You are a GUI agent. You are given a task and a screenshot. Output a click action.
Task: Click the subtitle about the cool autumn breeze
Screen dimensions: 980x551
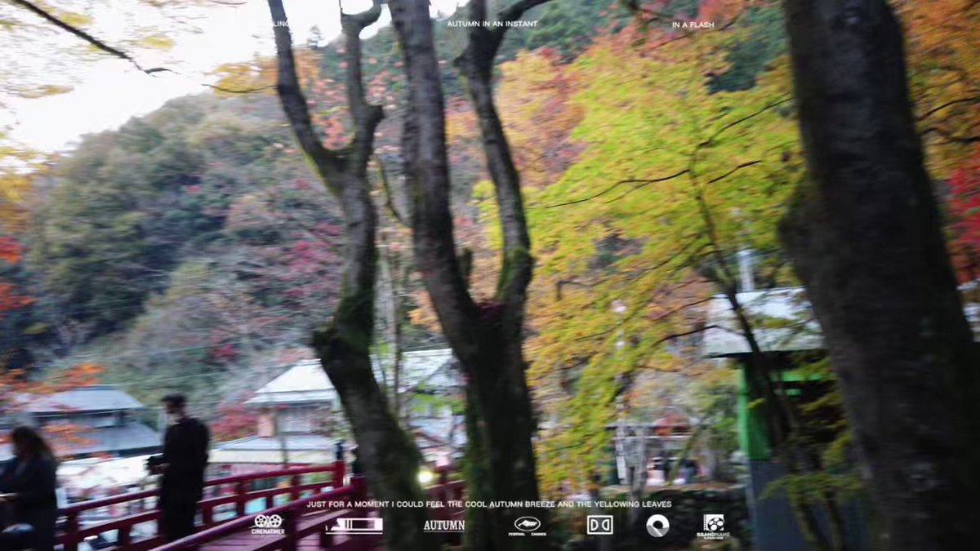[489, 504]
